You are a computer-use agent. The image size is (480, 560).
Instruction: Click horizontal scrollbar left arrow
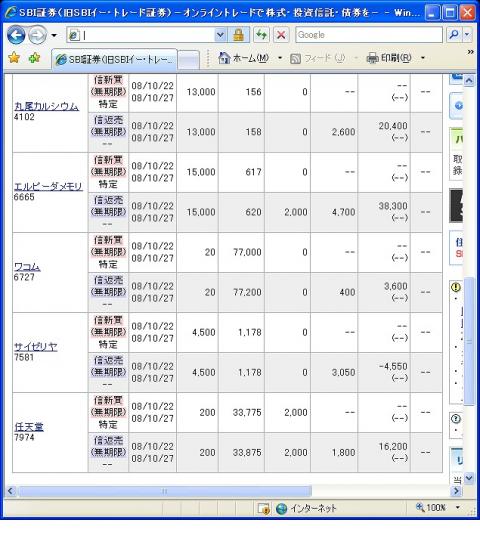click(x=10, y=491)
